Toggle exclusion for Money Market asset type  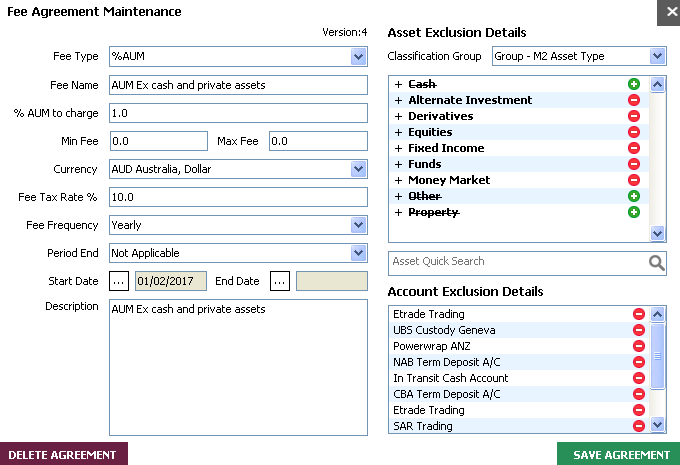tap(633, 180)
